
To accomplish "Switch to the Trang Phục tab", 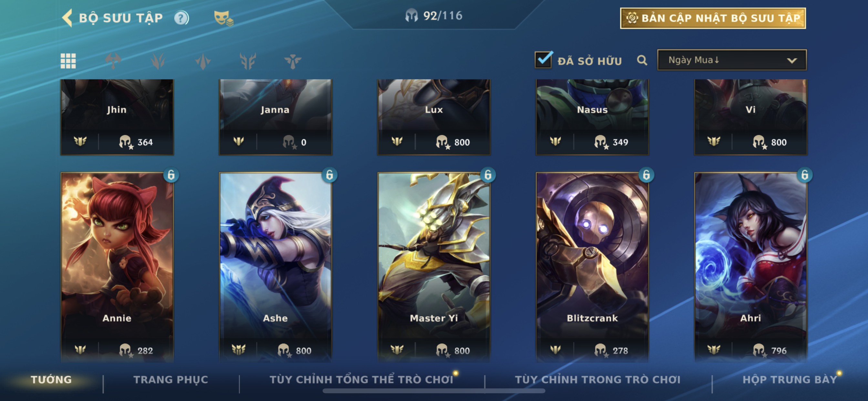I will click(171, 379).
